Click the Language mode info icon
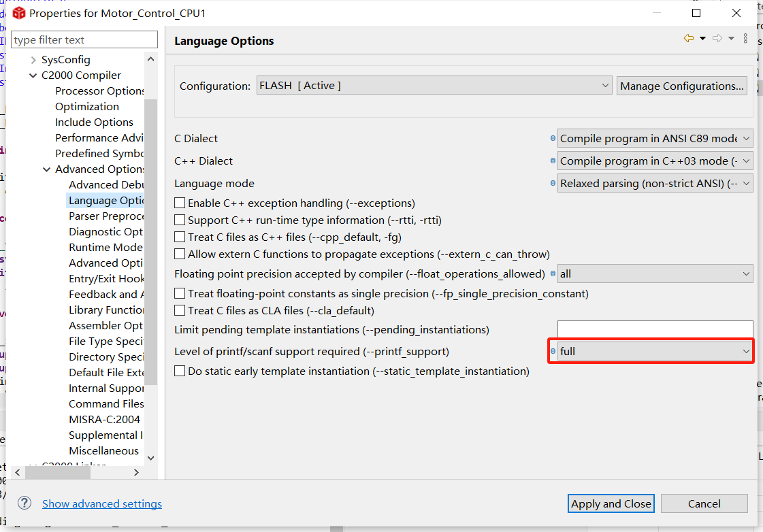763x532 pixels. [x=553, y=183]
